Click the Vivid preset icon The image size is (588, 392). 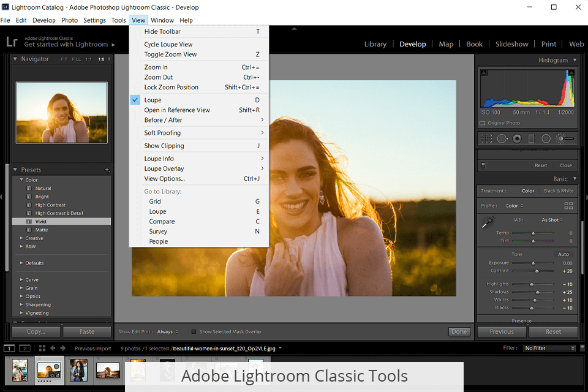click(x=29, y=222)
